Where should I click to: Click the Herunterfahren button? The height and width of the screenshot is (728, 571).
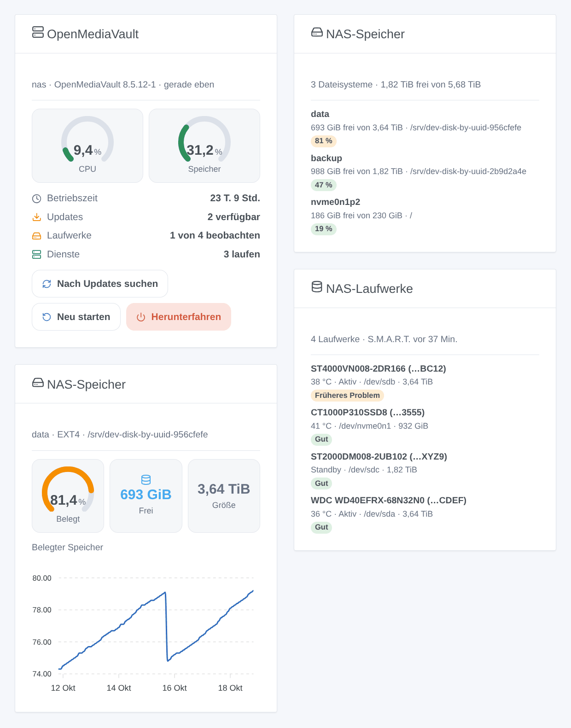[179, 317]
